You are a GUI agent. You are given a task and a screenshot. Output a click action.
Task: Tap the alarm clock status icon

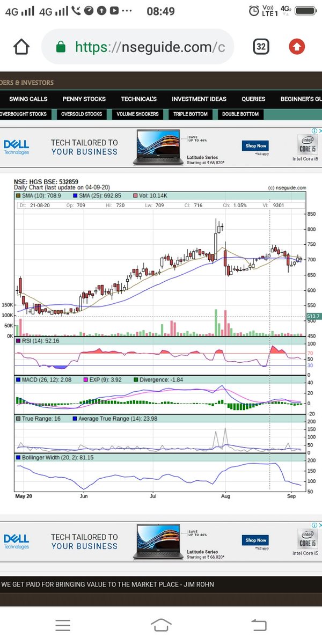[x=254, y=11]
